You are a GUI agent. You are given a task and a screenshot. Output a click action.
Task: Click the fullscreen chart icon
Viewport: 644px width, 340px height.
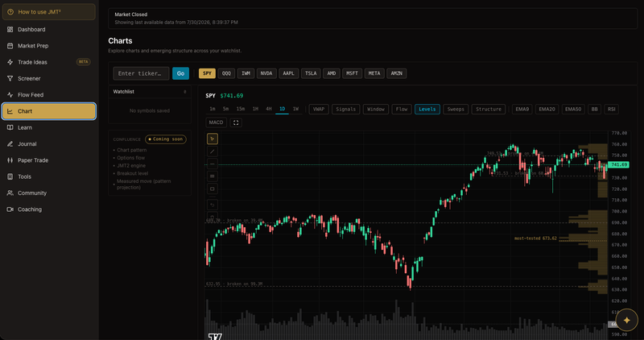tap(236, 122)
